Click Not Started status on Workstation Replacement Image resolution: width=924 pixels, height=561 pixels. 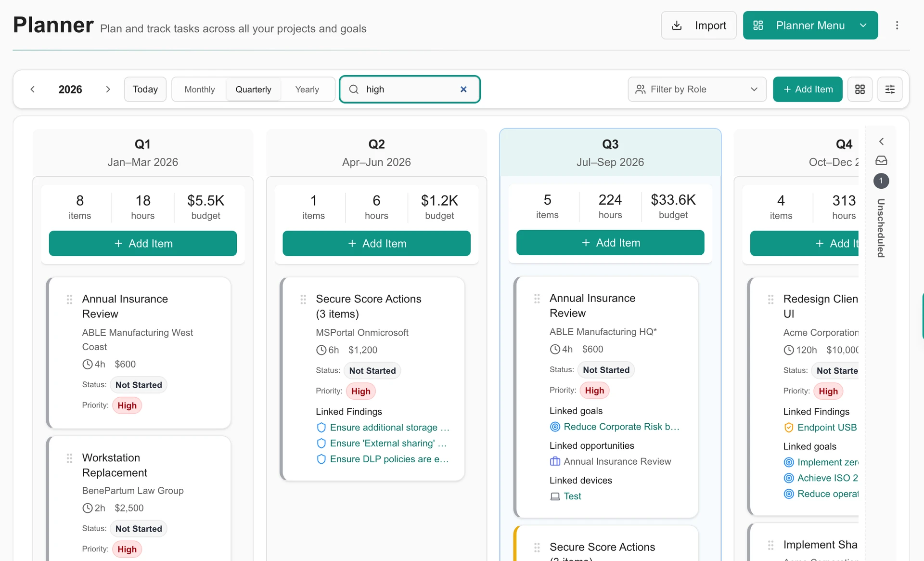pyautogui.click(x=139, y=529)
